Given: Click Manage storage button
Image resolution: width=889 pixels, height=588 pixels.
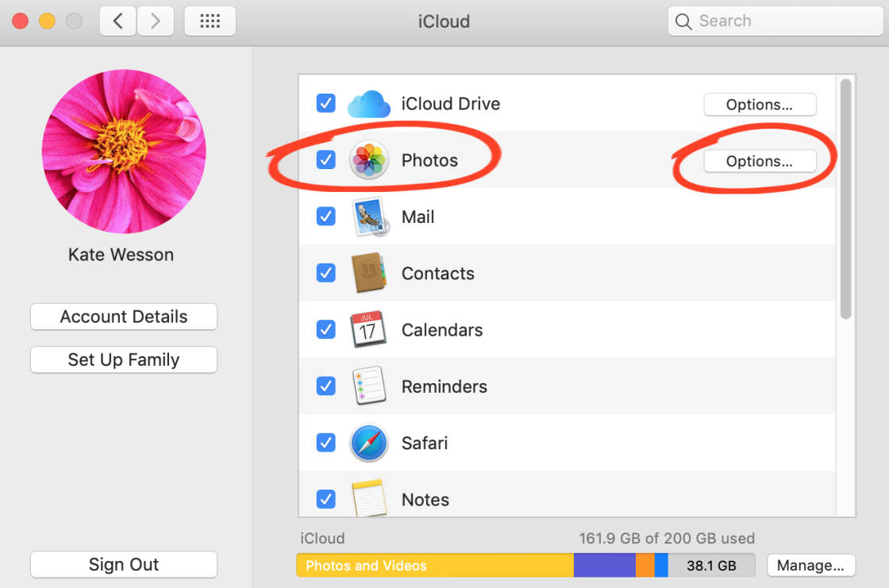Looking at the screenshot, I should [810, 565].
